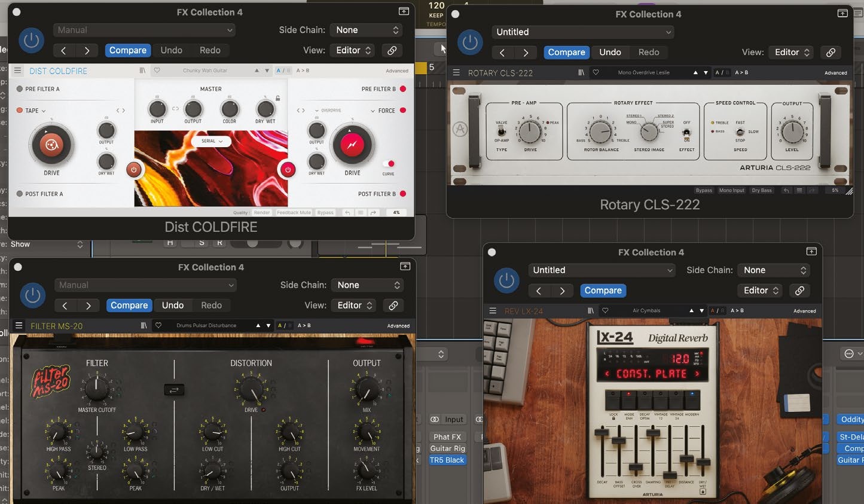
Task: Click the Oddity slot in mixer
Action: [851, 420]
